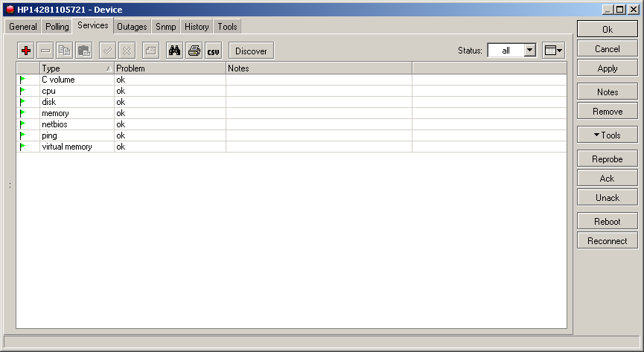644x352 pixels.
Task: Click the green flag on ping row
Action: [22, 135]
